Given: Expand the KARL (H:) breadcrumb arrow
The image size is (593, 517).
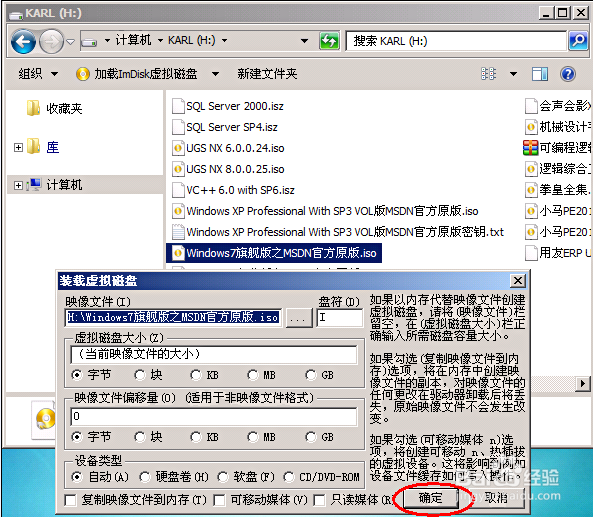Looking at the screenshot, I should coord(224,40).
